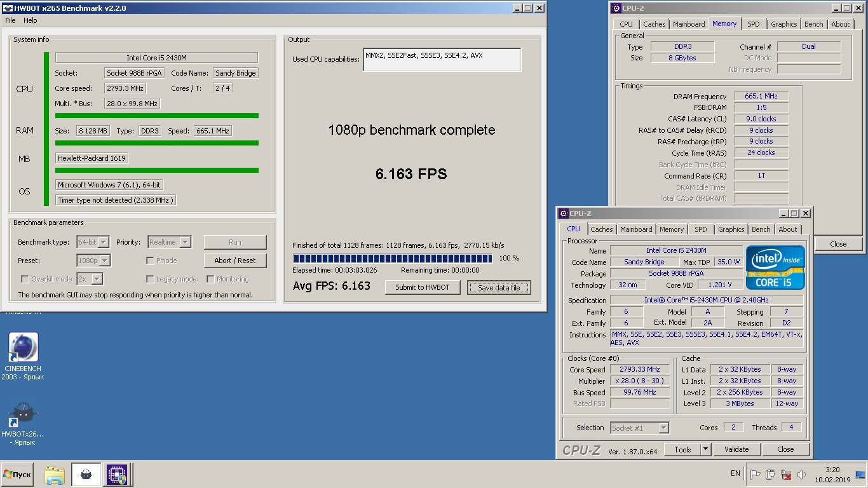The image size is (868, 488).
Task: Click DRAM Frequency 665.1 MHz value
Action: tap(761, 97)
